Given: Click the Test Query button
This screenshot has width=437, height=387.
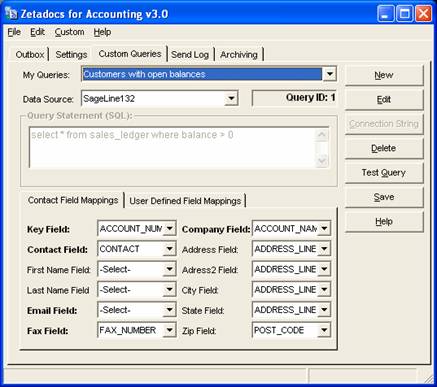Looking at the screenshot, I should [384, 173].
